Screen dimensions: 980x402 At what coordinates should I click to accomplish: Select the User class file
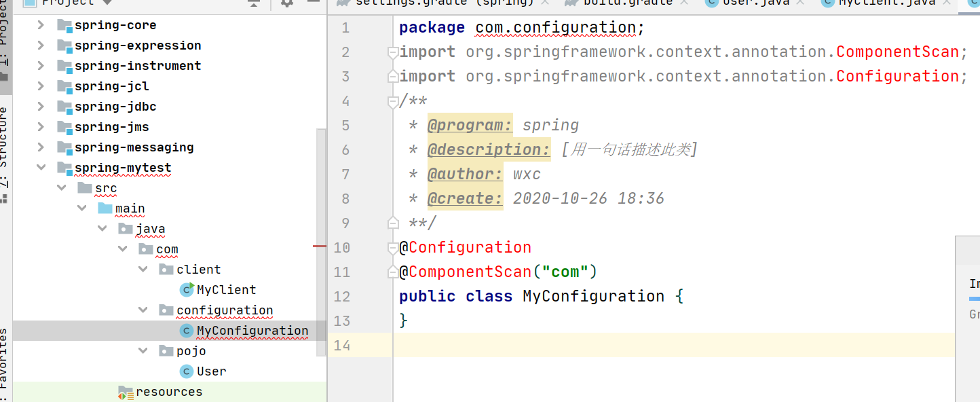click(212, 371)
